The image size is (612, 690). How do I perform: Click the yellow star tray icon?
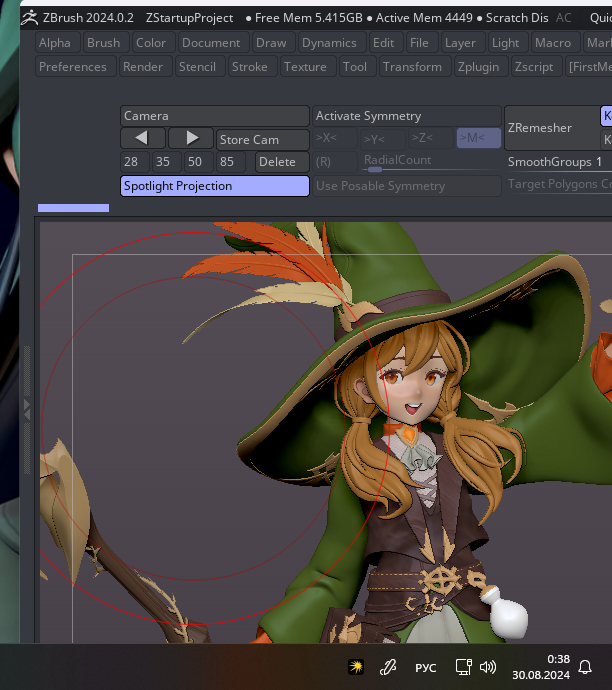click(x=356, y=667)
